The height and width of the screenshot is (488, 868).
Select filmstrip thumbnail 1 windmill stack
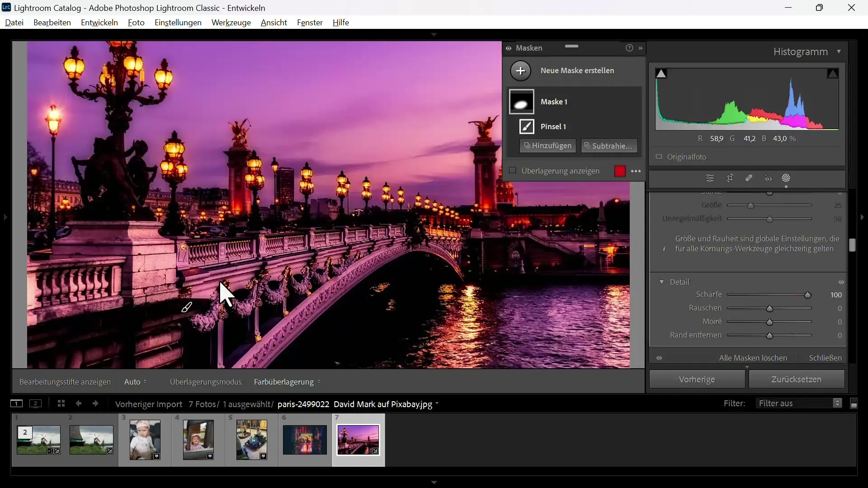pyautogui.click(x=38, y=440)
